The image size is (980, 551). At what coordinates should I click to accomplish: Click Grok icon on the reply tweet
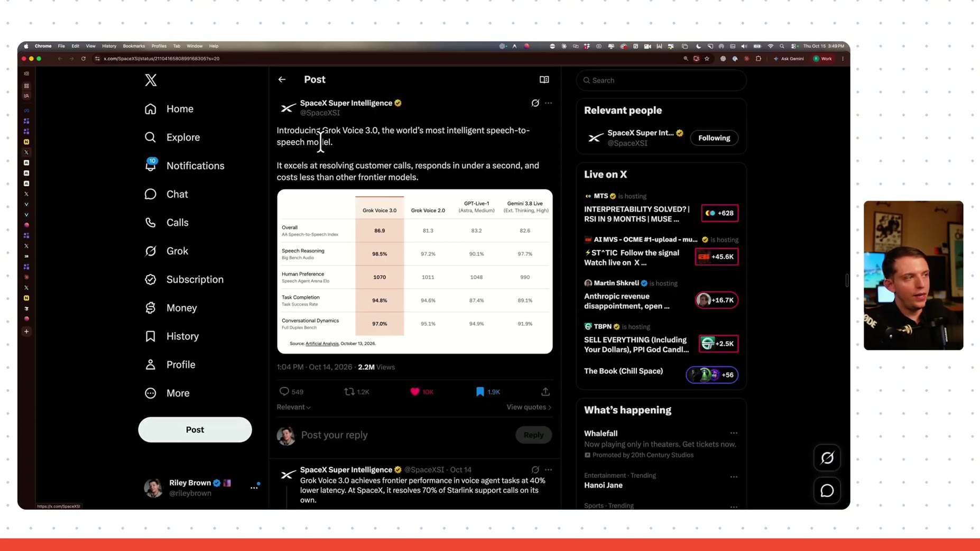point(535,470)
